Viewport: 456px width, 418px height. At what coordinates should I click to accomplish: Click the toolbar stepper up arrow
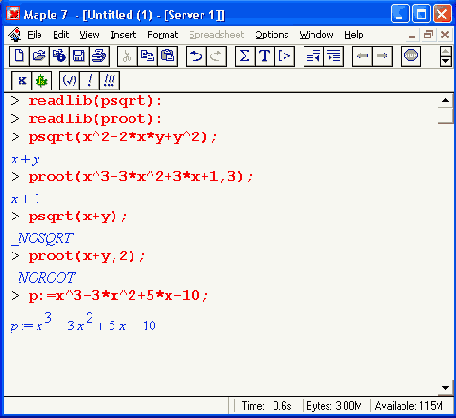[x=446, y=52]
